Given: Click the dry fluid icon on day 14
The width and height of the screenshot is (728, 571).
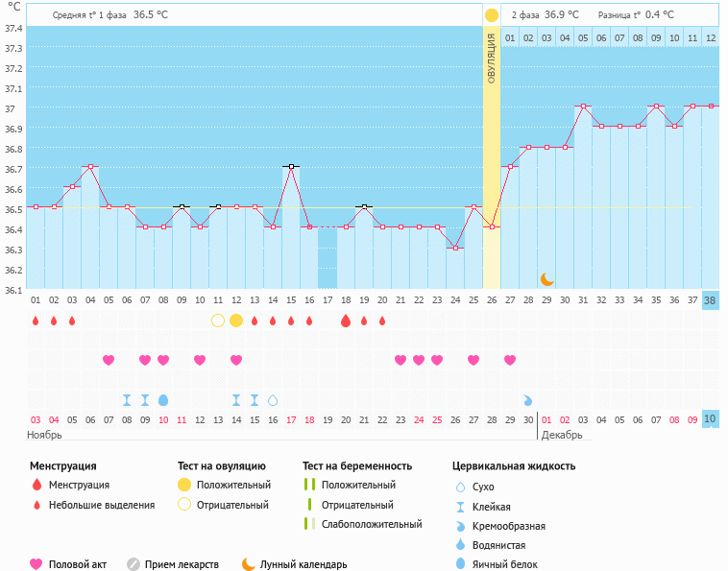Looking at the screenshot, I should 273,399.
